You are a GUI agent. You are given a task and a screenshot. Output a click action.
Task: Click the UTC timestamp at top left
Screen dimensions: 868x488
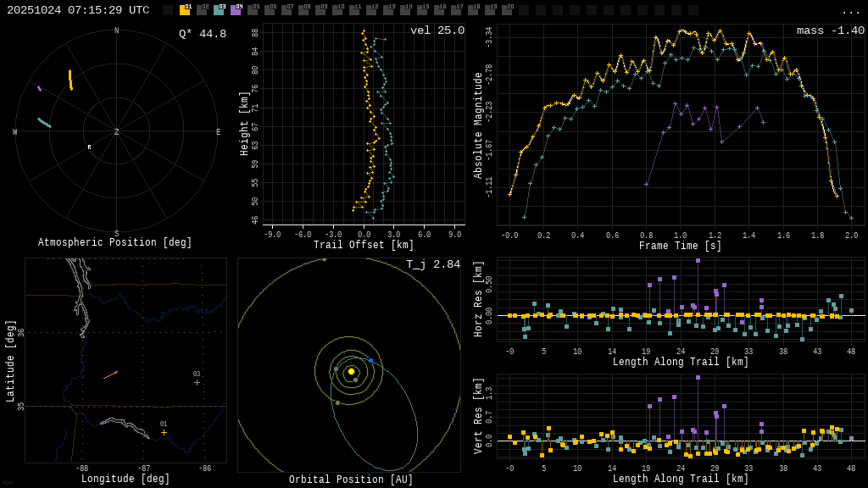78,10
